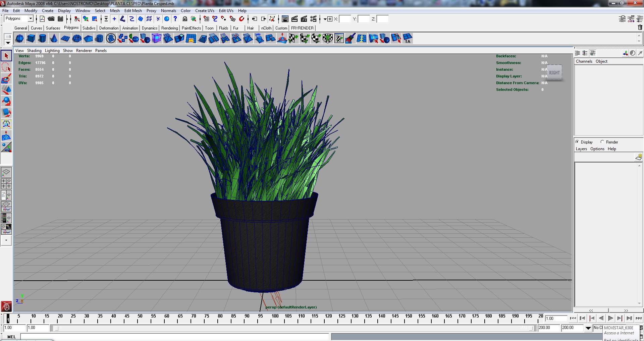The image size is (644, 341).
Task: Open the Edit Mesh menu
Action: [x=133, y=11]
